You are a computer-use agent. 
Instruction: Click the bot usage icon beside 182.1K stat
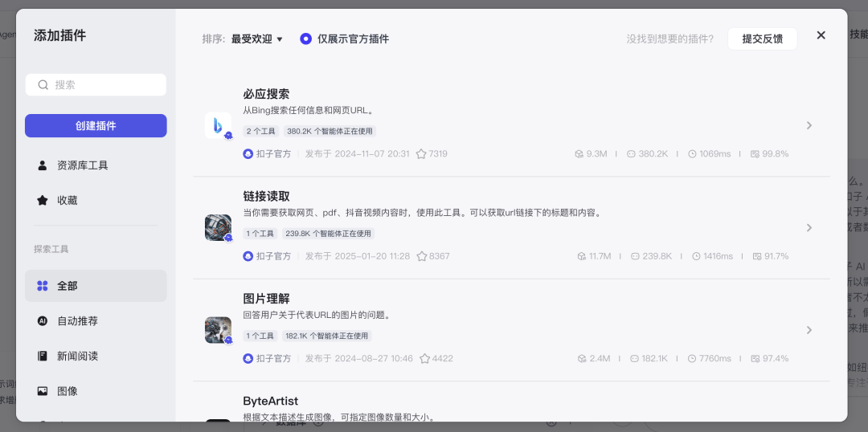click(x=634, y=358)
